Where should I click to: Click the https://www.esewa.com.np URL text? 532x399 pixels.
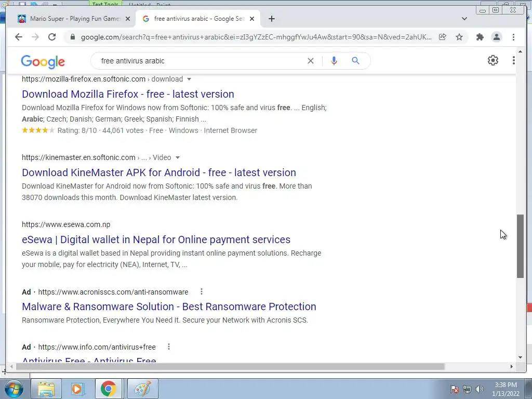coord(66,224)
